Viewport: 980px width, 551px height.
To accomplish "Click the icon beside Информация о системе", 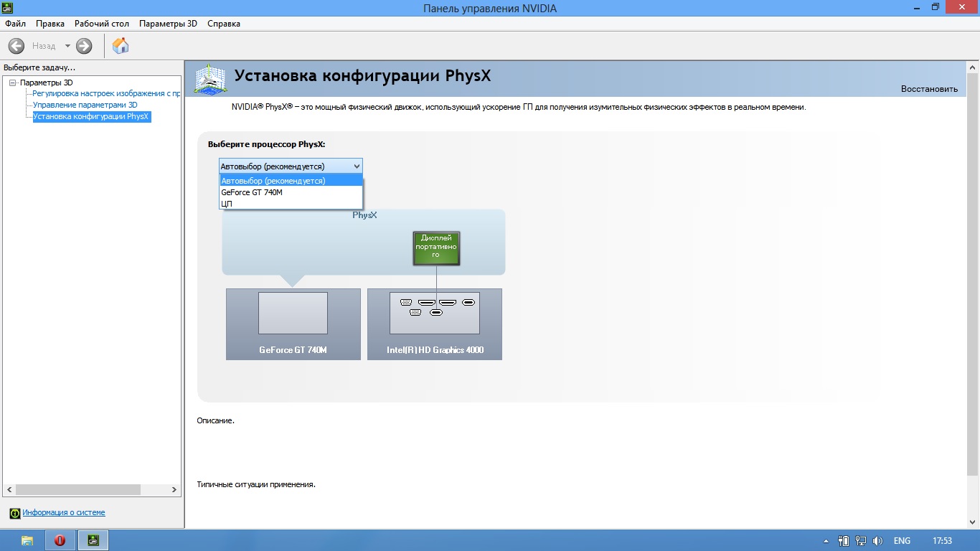I will [14, 513].
